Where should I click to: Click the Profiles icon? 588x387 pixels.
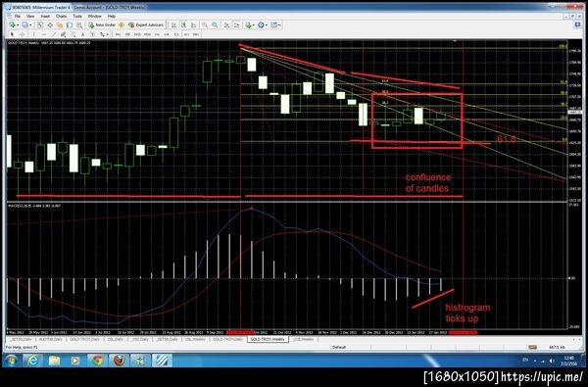tap(24, 24)
